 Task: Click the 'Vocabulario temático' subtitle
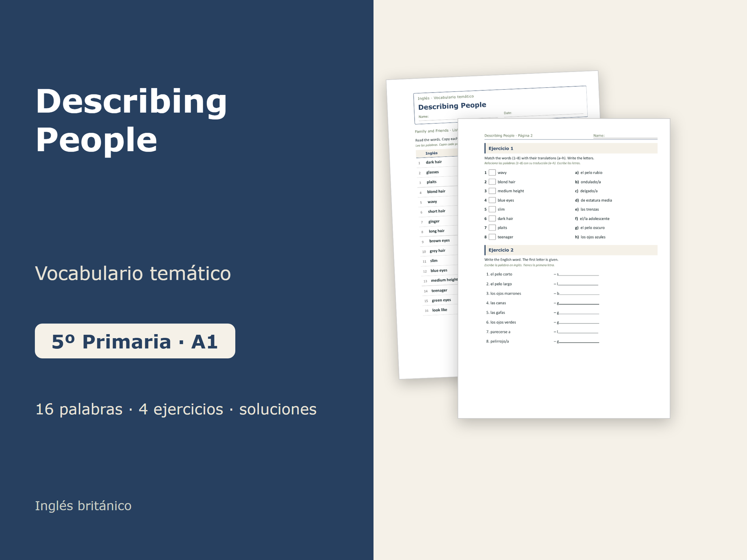[x=133, y=273]
